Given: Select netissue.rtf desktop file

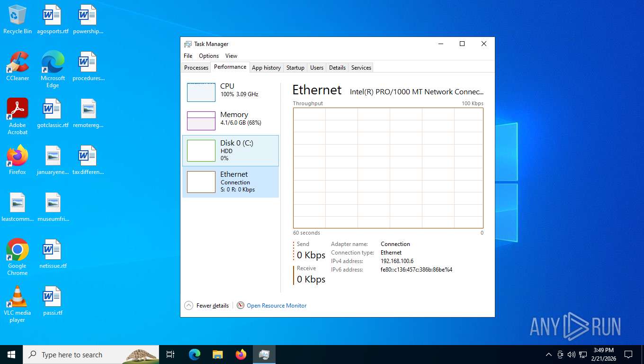Looking at the screenshot, I should [x=53, y=254].
